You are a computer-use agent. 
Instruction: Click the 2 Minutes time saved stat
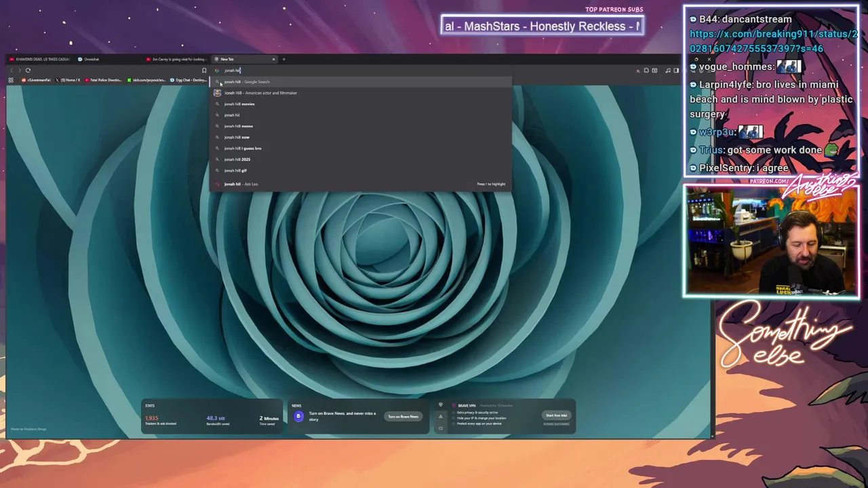[269, 420]
